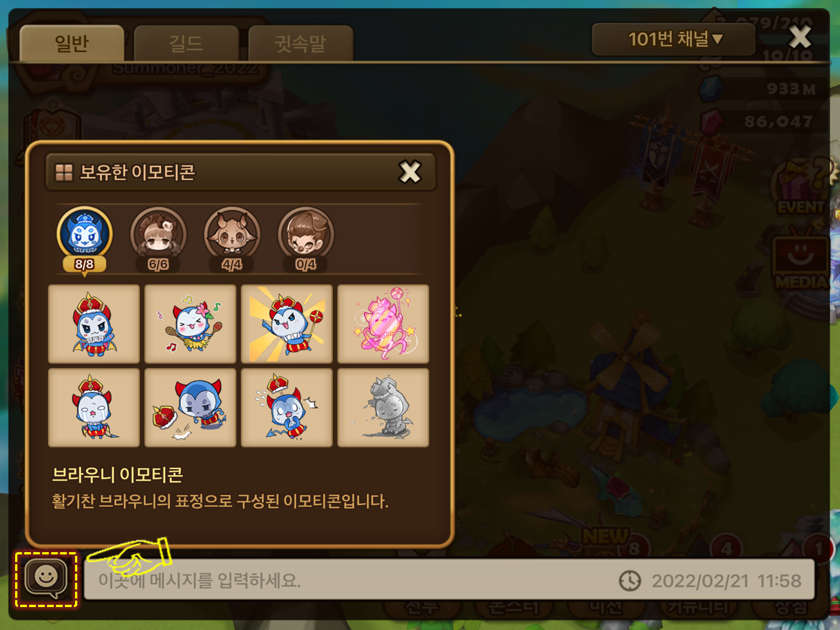Send the scared sweating Brownie emoticon
The height and width of the screenshot is (630, 840).
point(287,408)
